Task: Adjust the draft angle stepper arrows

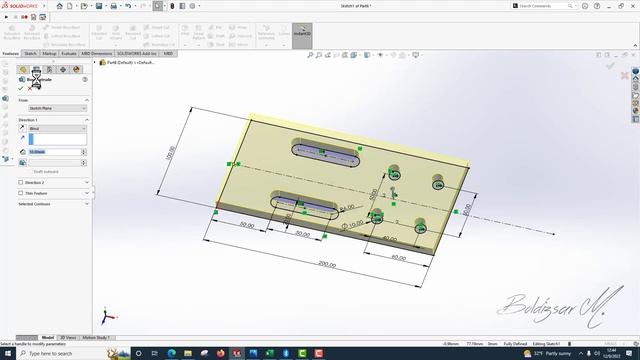Action: pos(84,163)
